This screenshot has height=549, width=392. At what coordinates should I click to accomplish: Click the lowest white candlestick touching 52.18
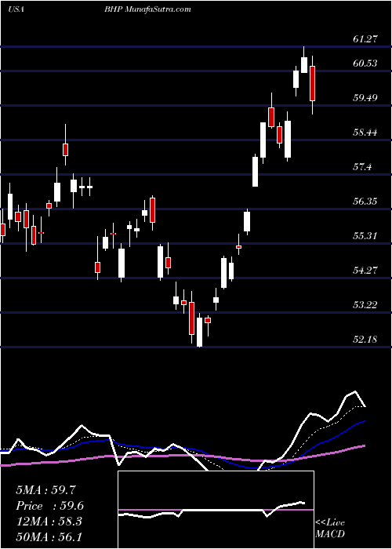coord(199,330)
